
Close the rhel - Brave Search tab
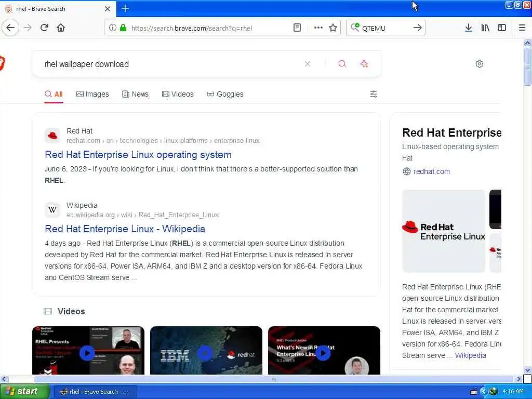point(108,9)
